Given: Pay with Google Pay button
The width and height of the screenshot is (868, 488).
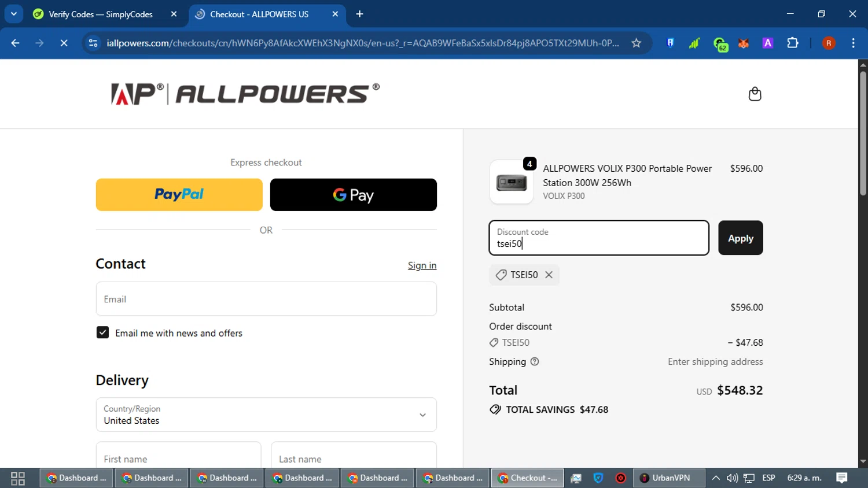Looking at the screenshot, I should coord(354,195).
